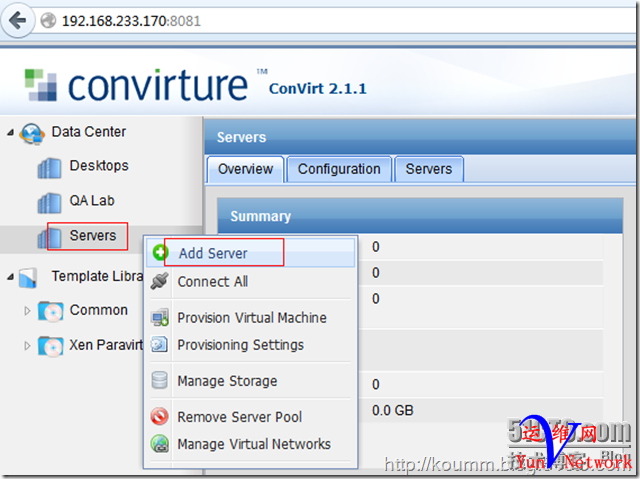Click the Provision Virtual Machine monitor icon
The height and width of the screenshot is (479, 640).
[160, 317]
